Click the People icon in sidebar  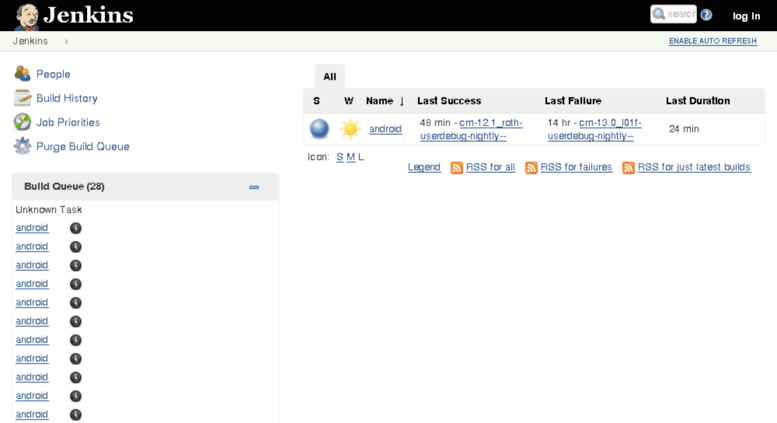pyautogui.click(x=22, y=74)
